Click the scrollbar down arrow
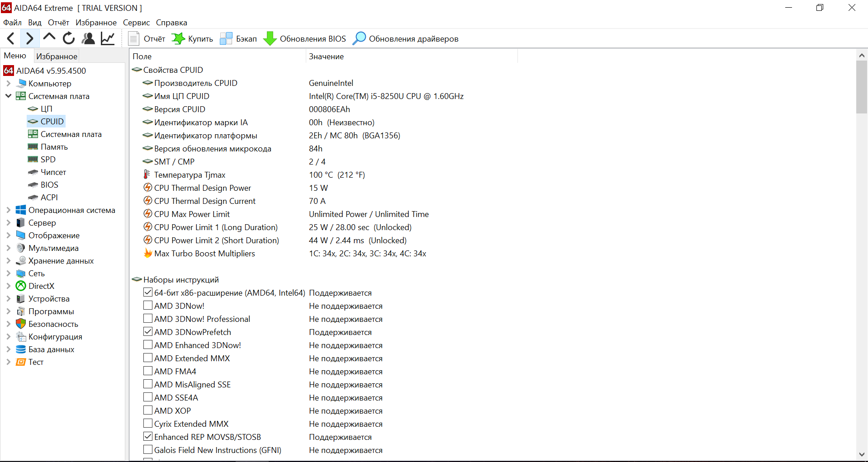 [x=862, y=454]
